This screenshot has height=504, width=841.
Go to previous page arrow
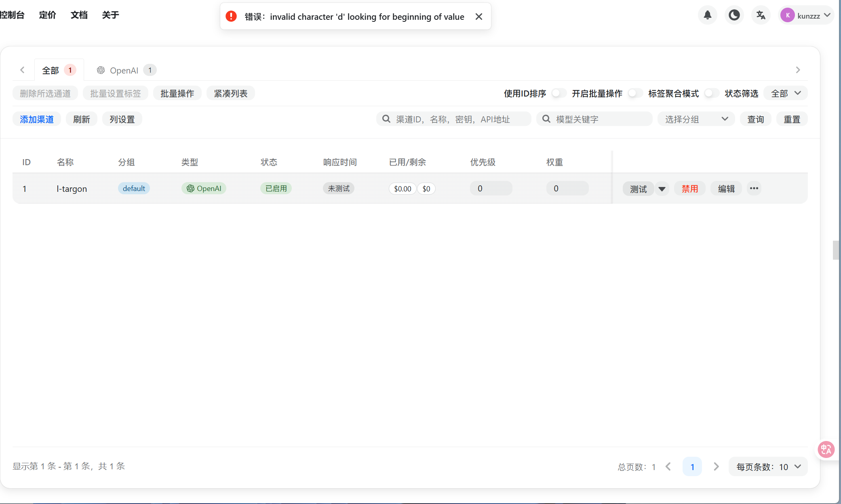[x=668, y=466]
